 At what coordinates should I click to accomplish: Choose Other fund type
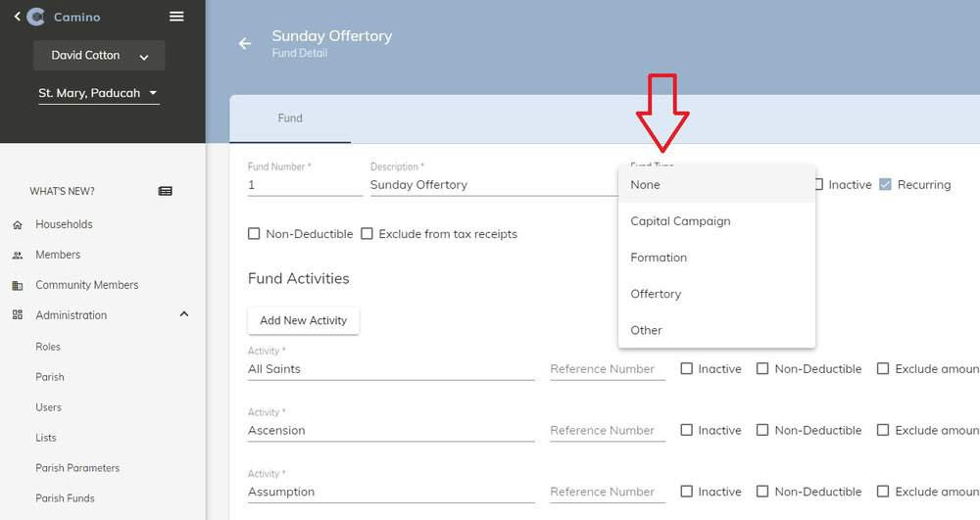(x=717, y=330)
